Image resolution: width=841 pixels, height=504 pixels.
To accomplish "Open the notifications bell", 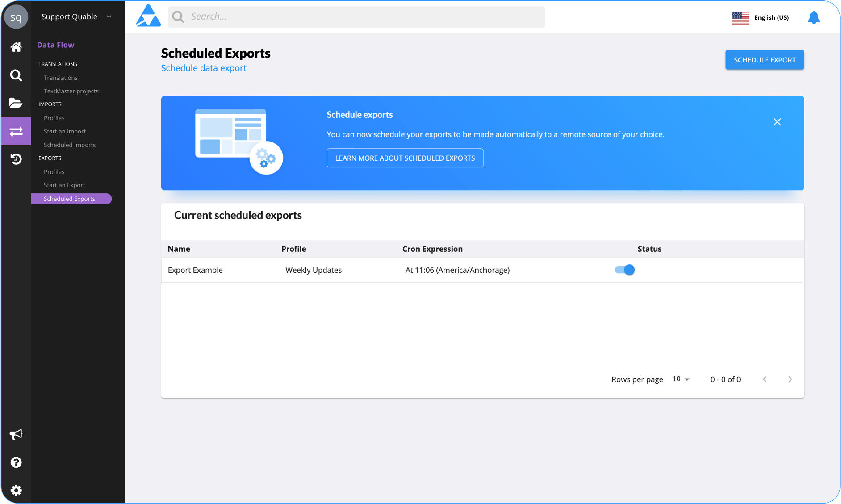I will pos(813,17).
